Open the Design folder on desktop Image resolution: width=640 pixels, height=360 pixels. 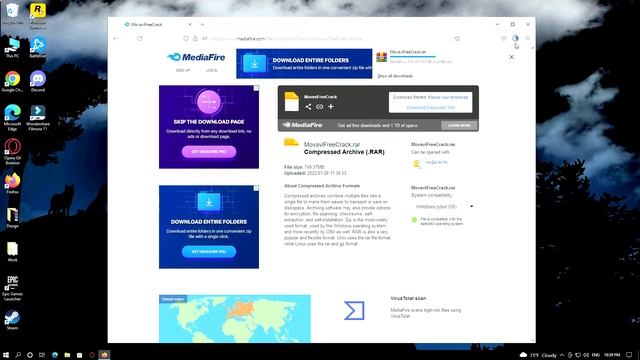(12, 218)
